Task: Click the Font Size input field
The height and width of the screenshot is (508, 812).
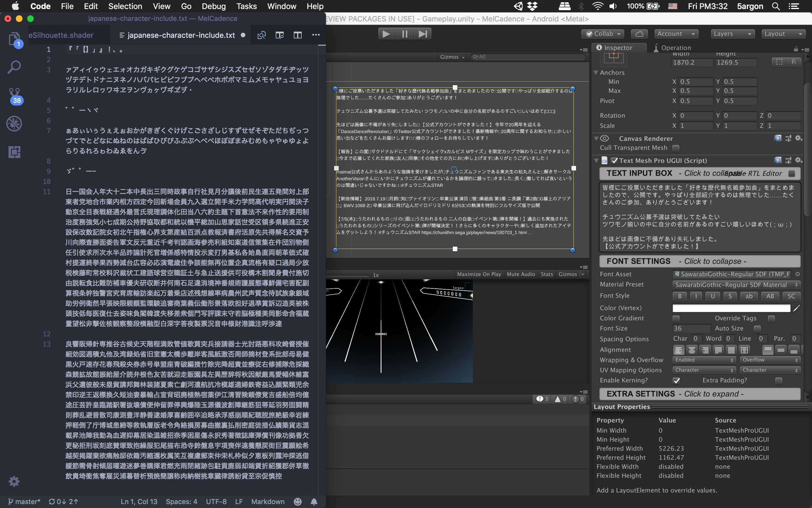Action: [x=692, y=329]
